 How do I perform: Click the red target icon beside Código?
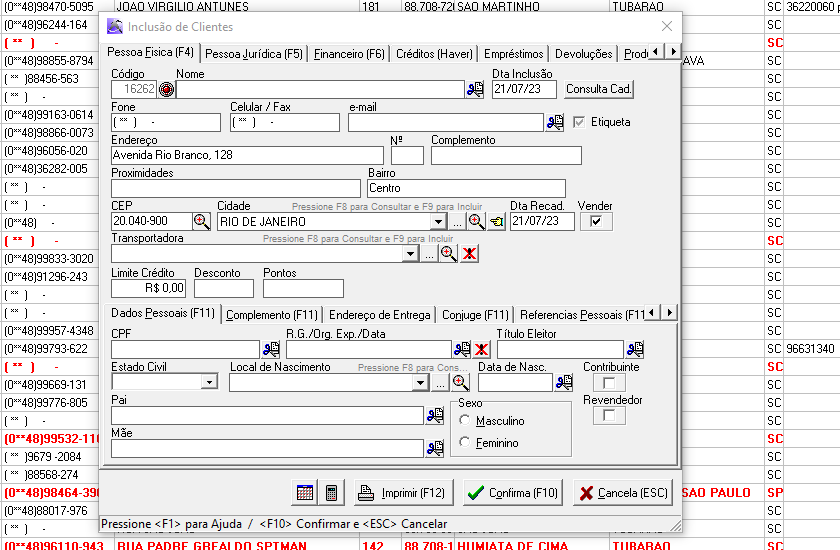[x=166, y=89]
